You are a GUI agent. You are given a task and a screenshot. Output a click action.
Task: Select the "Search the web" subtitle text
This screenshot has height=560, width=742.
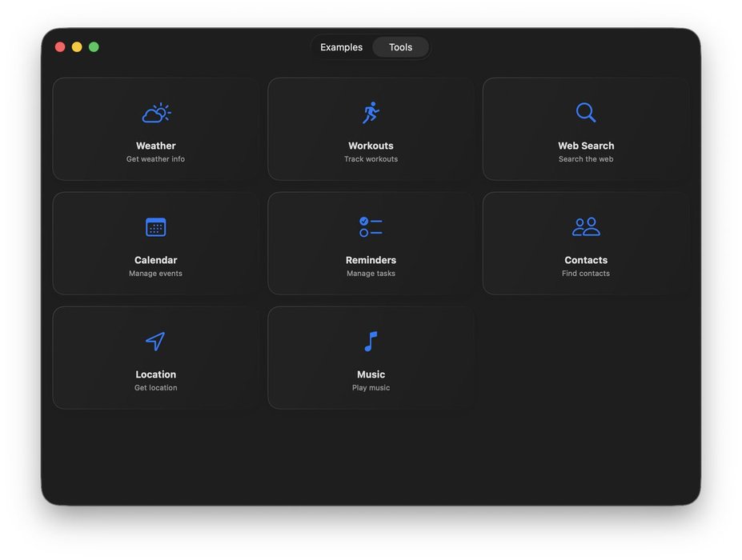point(586,159)
